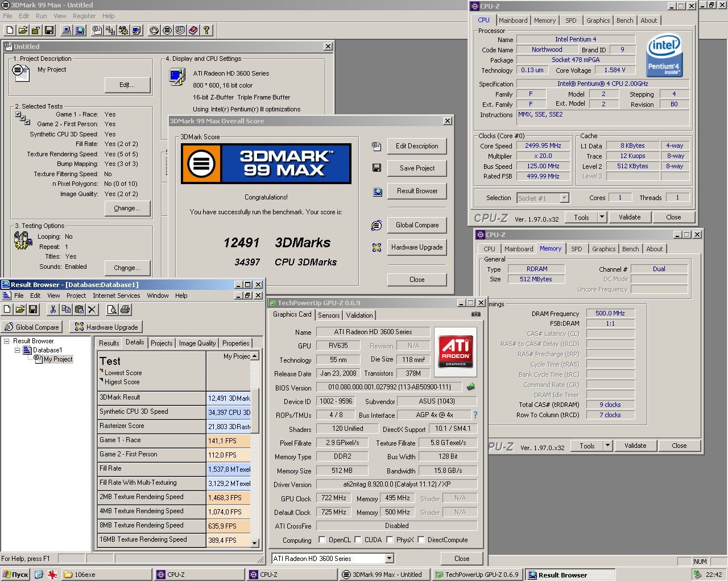This screenshot has width=728, height=582.
Task: Click the Close button in GPU-Z
Action: pyautogui.click(x=462, y=559)
